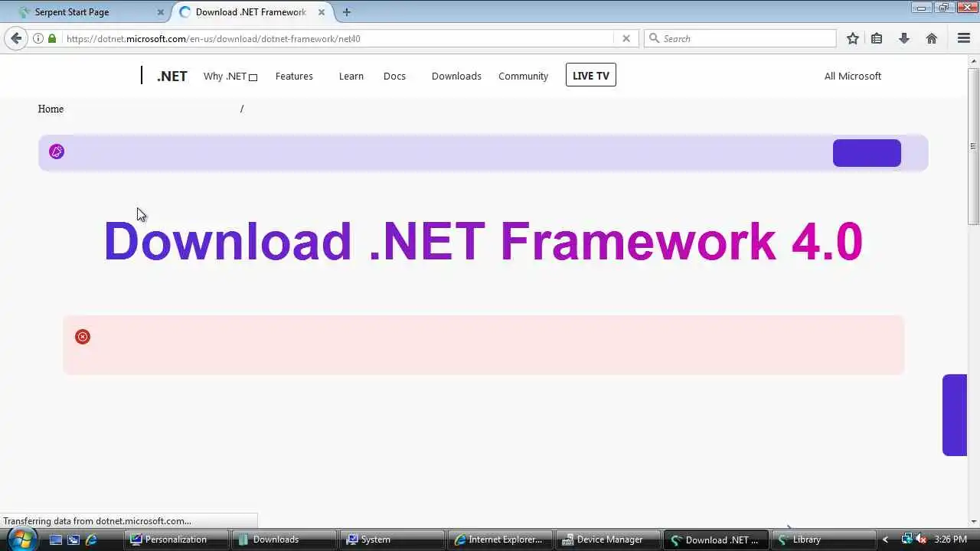Switch to Library taskbar window
This screenshot has height=551, width=980.
click(x=824, y=540)
